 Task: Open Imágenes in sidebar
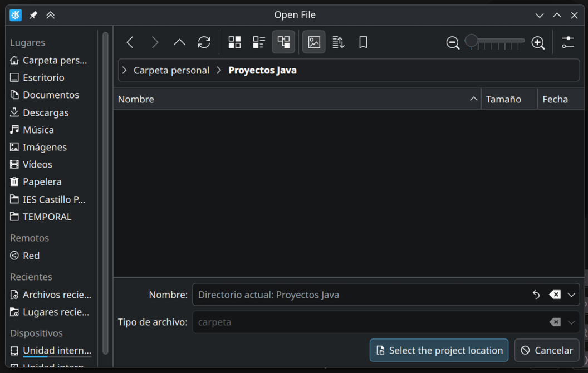pyautogui.click(x=51, y=147)
